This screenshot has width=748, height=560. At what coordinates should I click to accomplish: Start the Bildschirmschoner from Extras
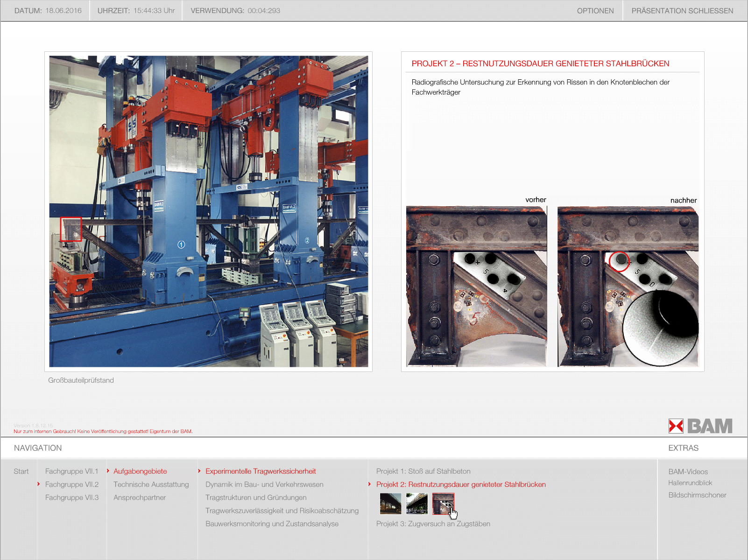pos(697,495)
